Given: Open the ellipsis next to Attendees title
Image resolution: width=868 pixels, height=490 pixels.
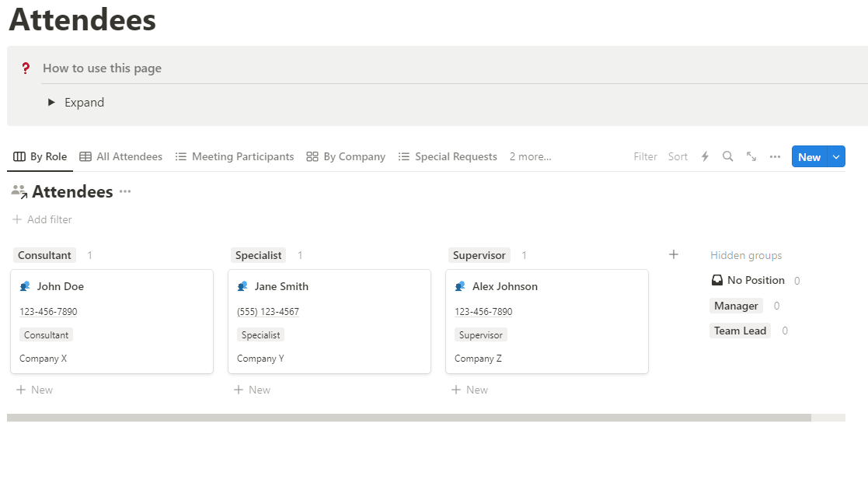Looking at the screenshot, I should 125,191.
